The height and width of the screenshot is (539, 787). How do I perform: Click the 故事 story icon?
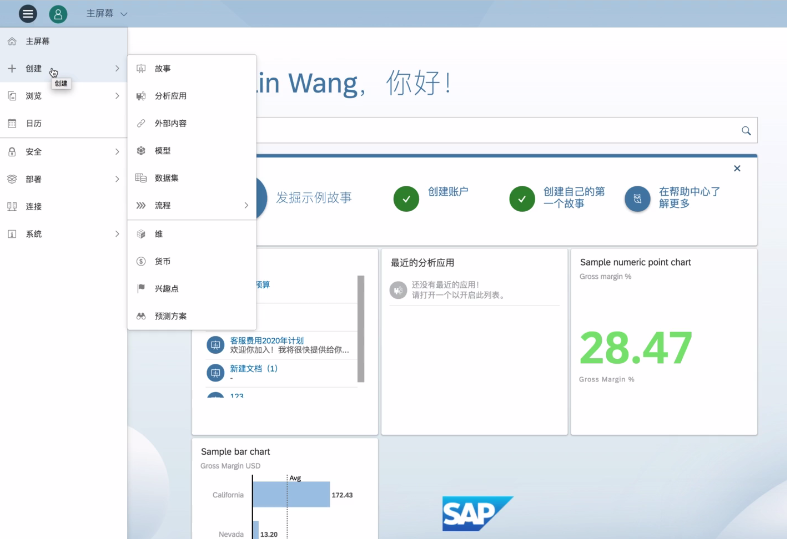pos(141,68)
